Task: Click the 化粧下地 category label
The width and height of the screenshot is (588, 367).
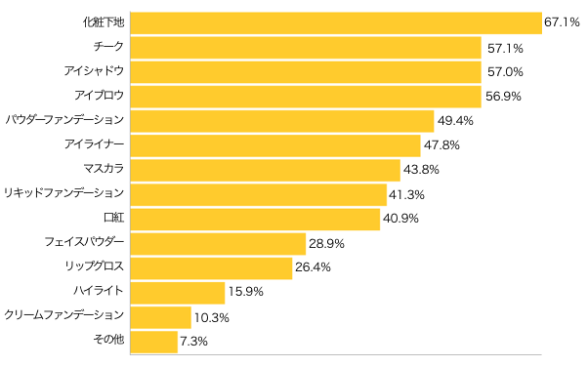Action: [x=104, y=22]
